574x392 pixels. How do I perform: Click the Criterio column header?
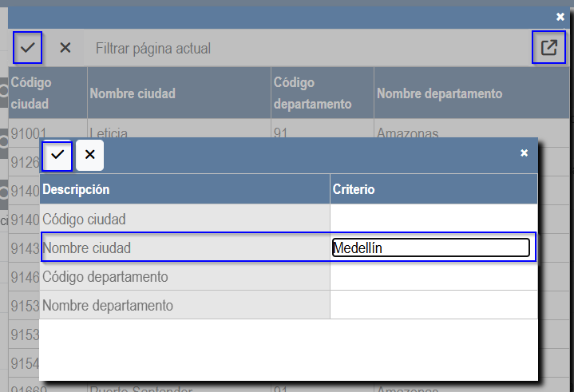click(433, 190)
